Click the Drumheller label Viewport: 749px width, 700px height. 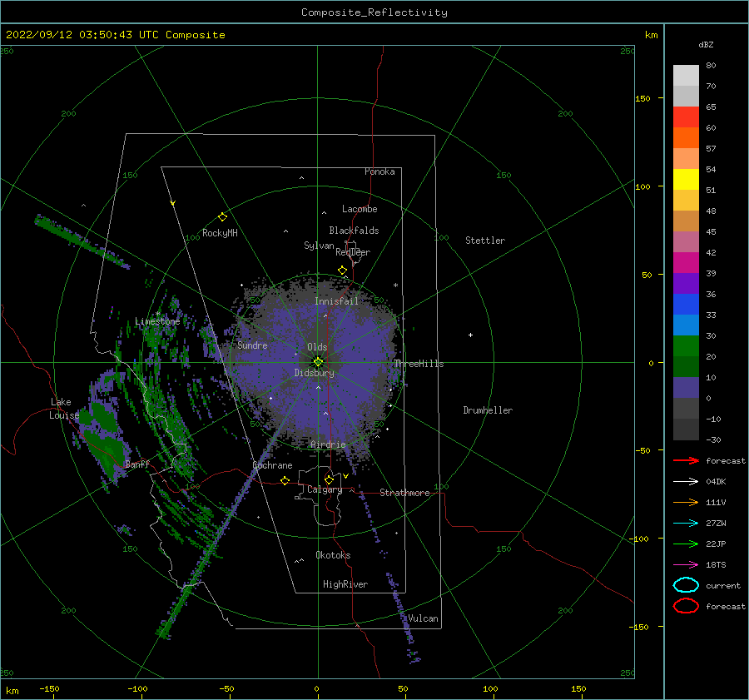click(x=488, y=410)
